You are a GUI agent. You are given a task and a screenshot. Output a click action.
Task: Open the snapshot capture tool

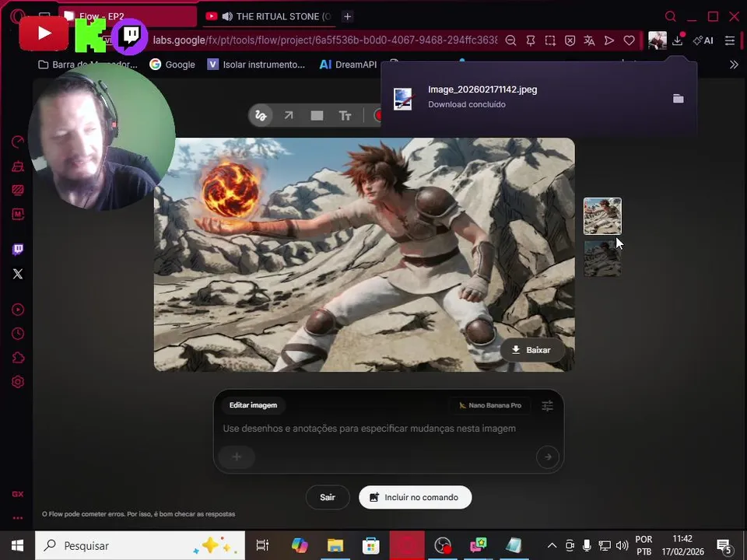point(550,40)
